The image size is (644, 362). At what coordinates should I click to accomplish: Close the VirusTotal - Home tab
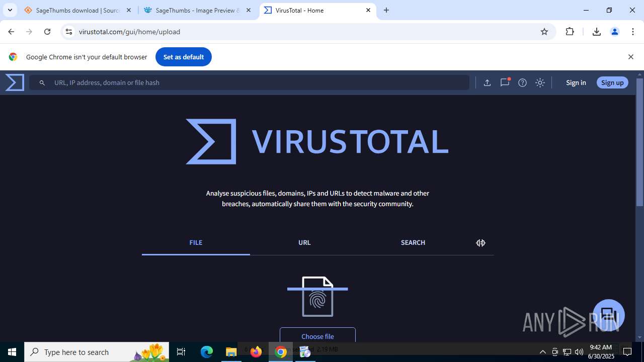[x=368, y=10]
